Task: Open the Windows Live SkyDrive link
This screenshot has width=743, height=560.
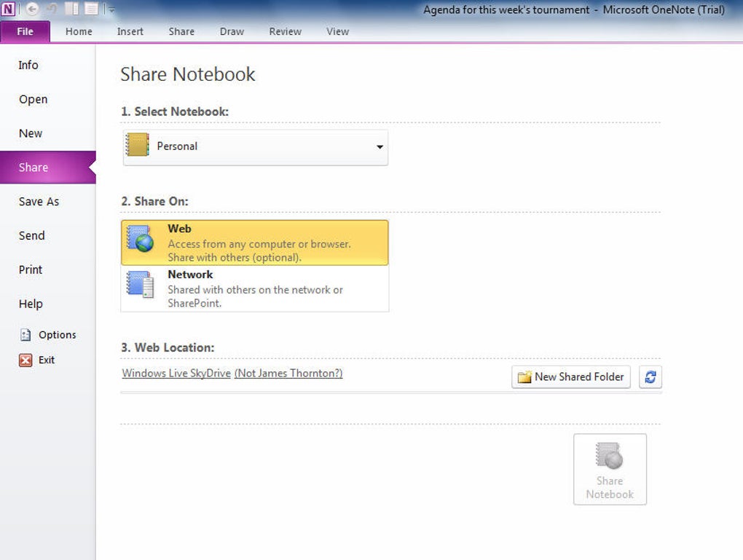Action: pyautogui.click(x=176, y=374)
